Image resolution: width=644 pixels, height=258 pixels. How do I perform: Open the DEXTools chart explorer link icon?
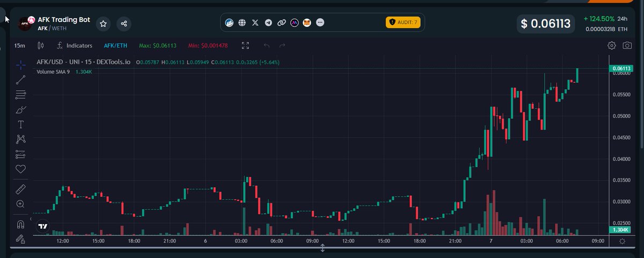(x=229, y=23)
